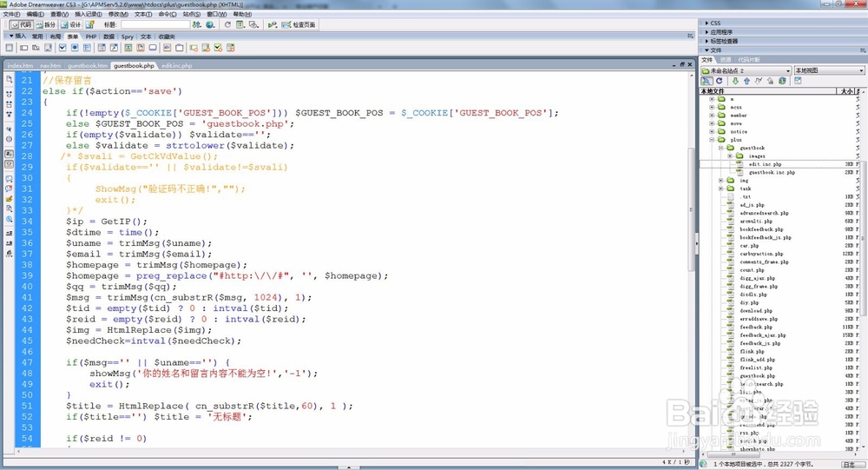
Task: Open the 站点(S) menu
Action: tap(192, 15)
